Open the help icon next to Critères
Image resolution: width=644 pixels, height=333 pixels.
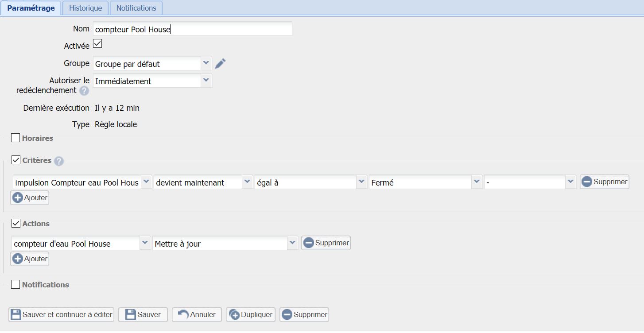pos(59,161)
